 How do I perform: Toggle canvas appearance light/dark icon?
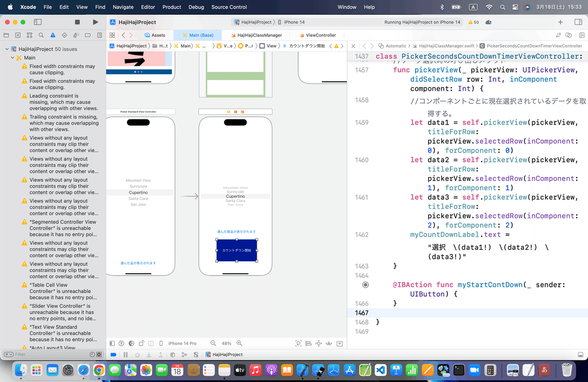(x=132, y=343)
